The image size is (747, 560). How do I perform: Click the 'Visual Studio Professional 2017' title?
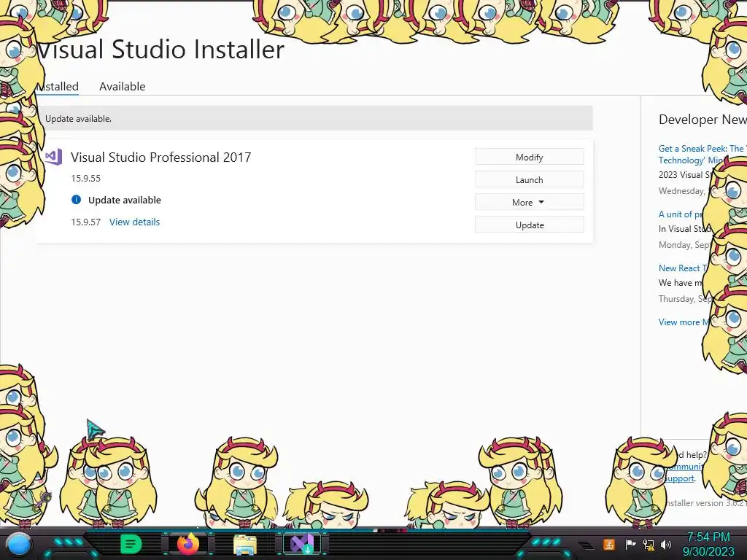160,157
